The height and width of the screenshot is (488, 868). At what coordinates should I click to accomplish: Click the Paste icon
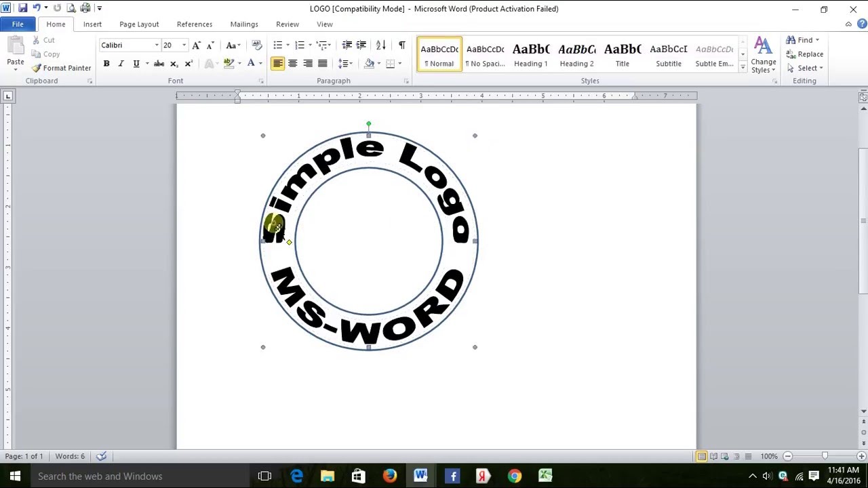point(15,45)
